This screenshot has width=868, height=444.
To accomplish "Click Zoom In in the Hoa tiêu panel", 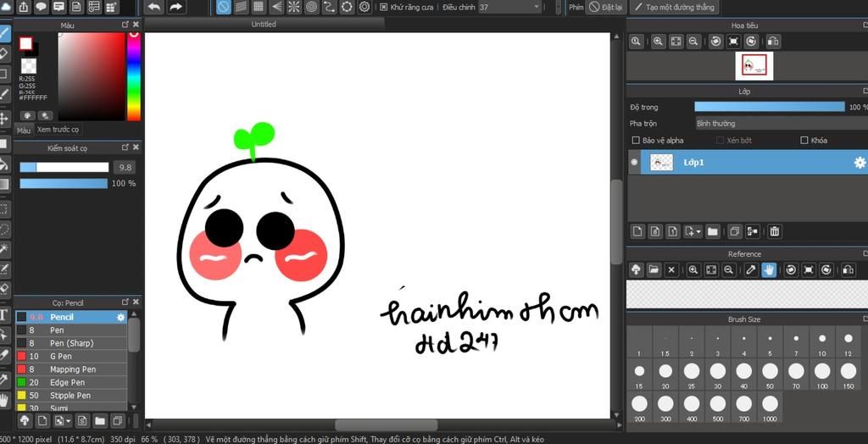I will click(x=658, y=42).
